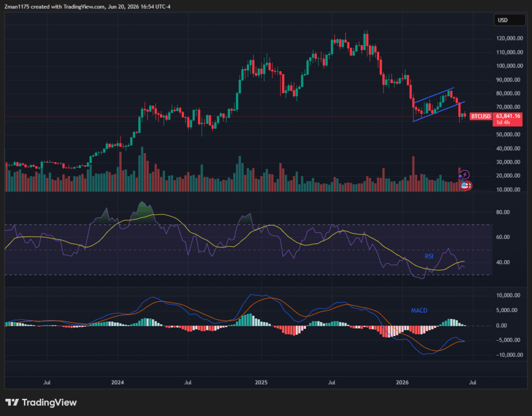Click the 110,000.00 price axis label
The width and height of the screenshot is (532, 416).
(510, 52)
